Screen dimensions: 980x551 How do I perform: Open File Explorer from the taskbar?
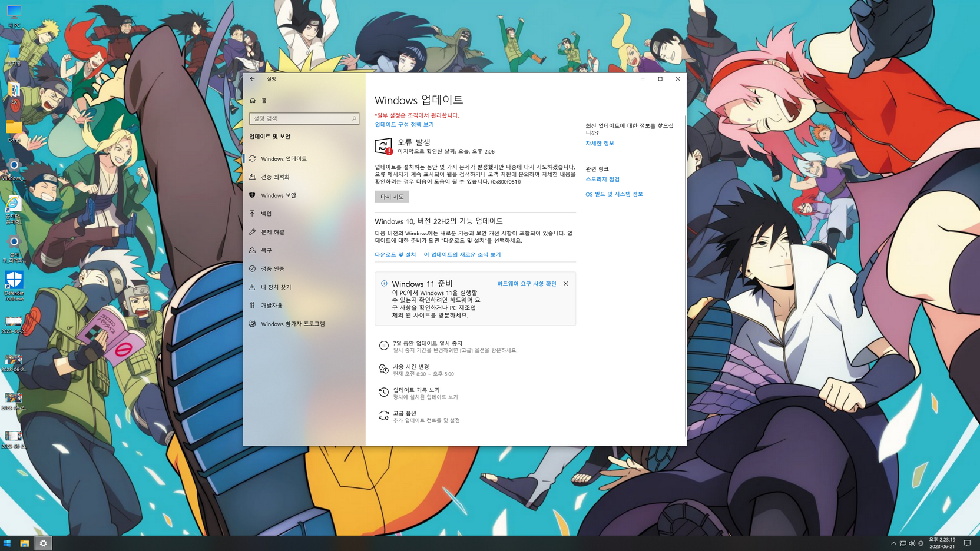pyautogui.click(x=24, y=543)
